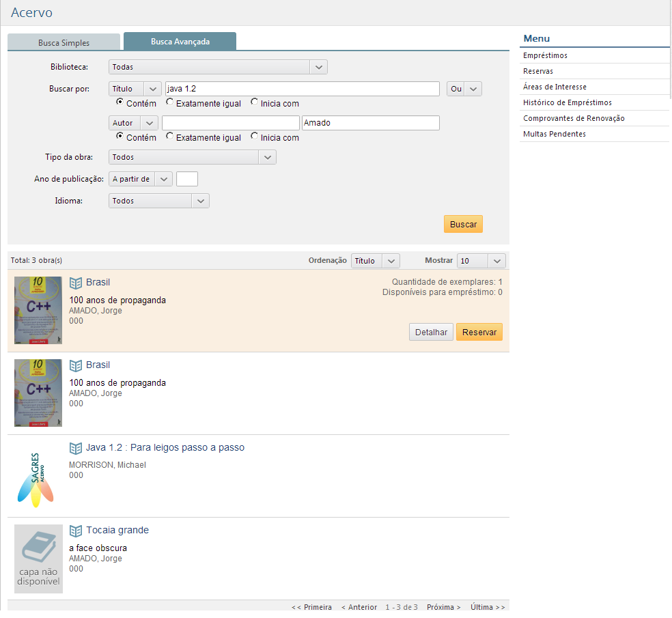Click the C++ cover of first result

coord(38,311)
